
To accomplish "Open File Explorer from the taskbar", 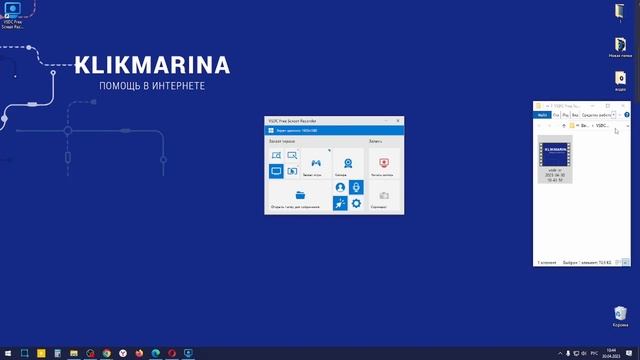I will [74, 353].
